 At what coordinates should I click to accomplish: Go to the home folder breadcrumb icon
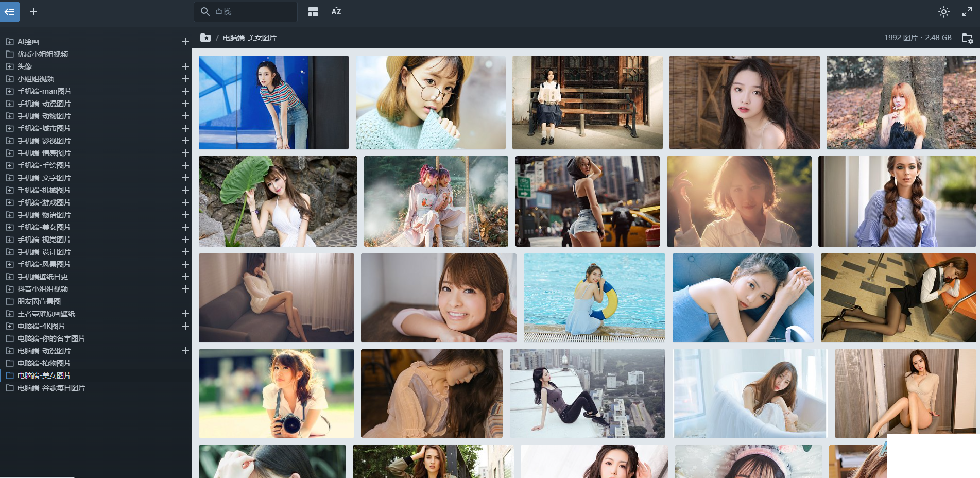(x=205, y=38)
